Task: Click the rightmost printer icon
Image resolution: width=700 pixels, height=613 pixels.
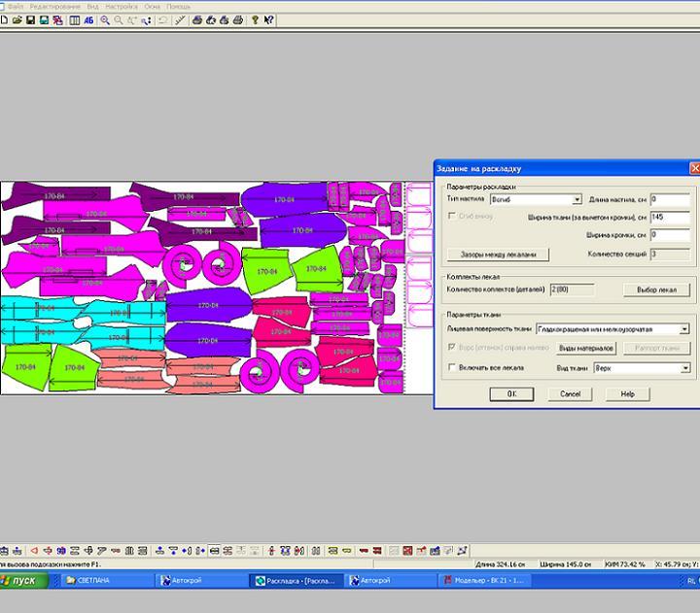Action: click(238, 19)
